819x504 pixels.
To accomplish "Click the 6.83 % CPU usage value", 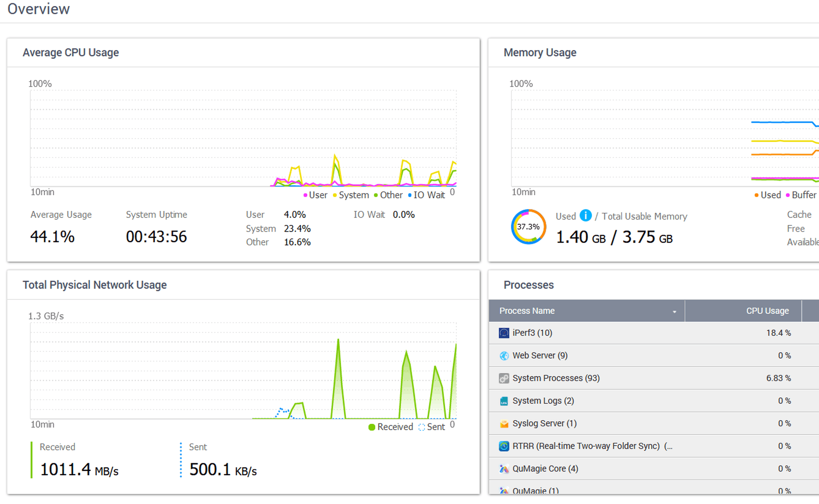I will click(x=778, y=378).
